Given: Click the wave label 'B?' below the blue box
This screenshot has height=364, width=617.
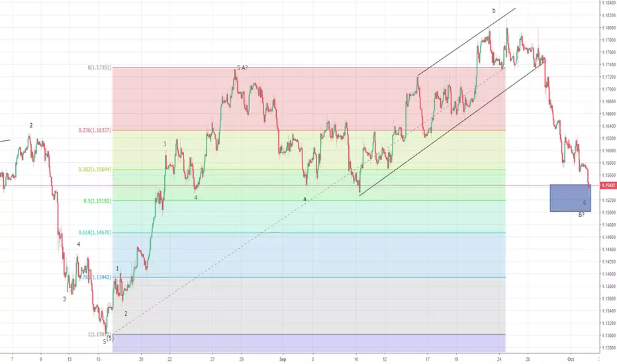Looking at the screenshot, I should tap(581, 215).
